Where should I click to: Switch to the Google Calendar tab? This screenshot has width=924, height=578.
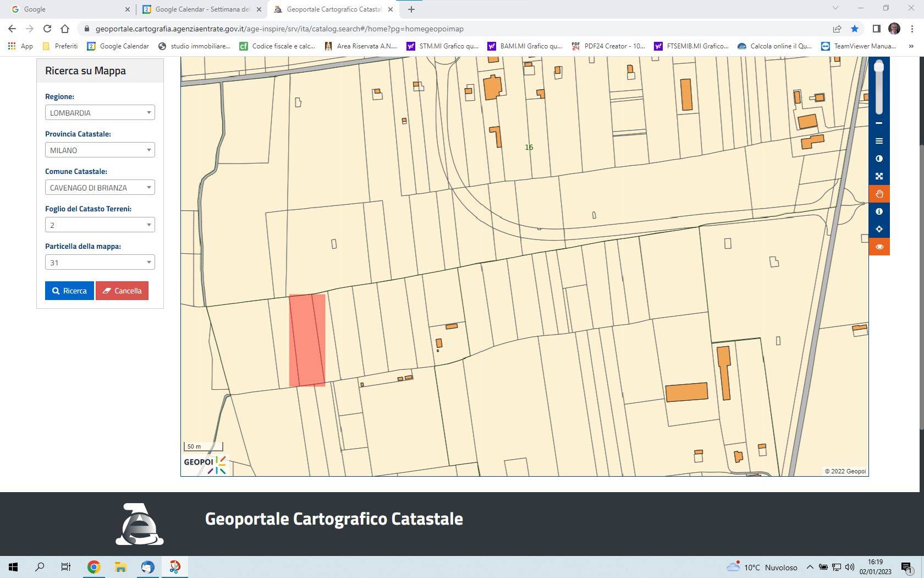pos(201,9)
